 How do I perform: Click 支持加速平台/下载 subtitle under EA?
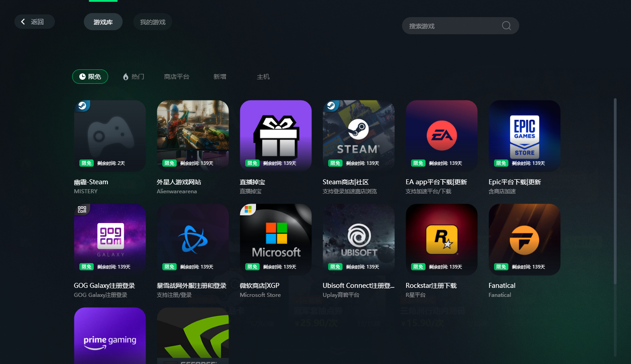click(x=428, y=191)
